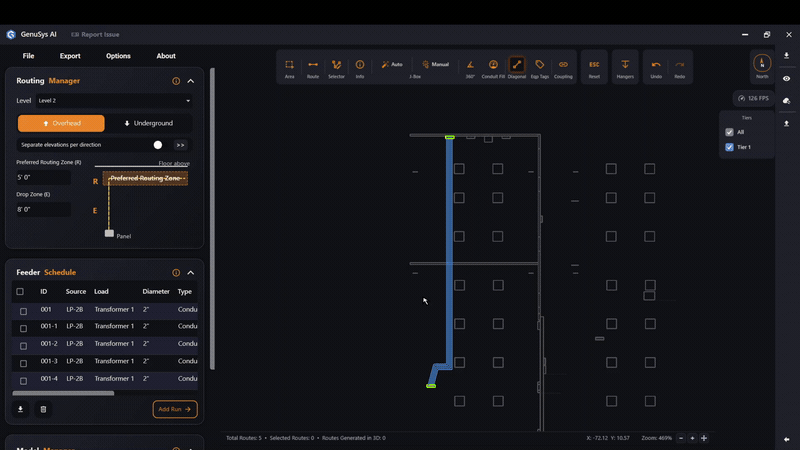Select Underground routing mode
800x450 pixels.
pos(148,123)
